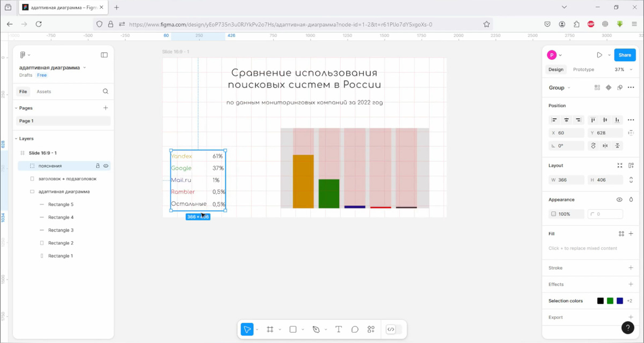644x343 pixels.
Task: Open blend mode droplet in Appearance
Action: tap(631, 199)
